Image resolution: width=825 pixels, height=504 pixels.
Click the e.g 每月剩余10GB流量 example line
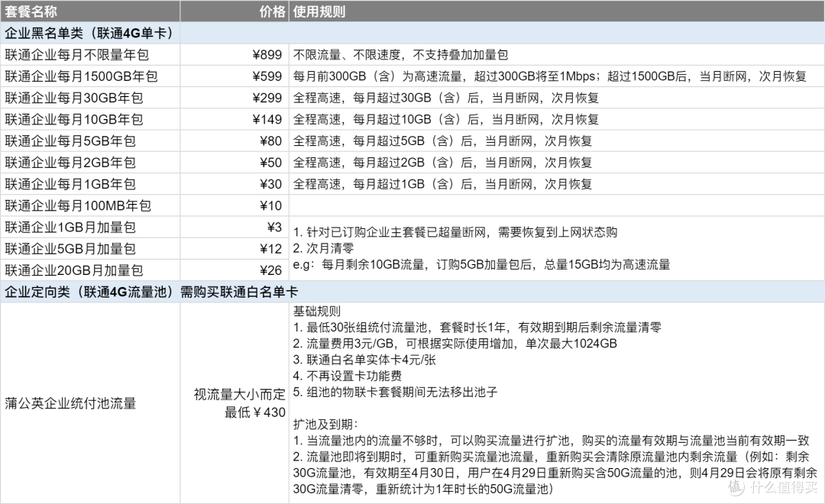[x=481, y=265]
